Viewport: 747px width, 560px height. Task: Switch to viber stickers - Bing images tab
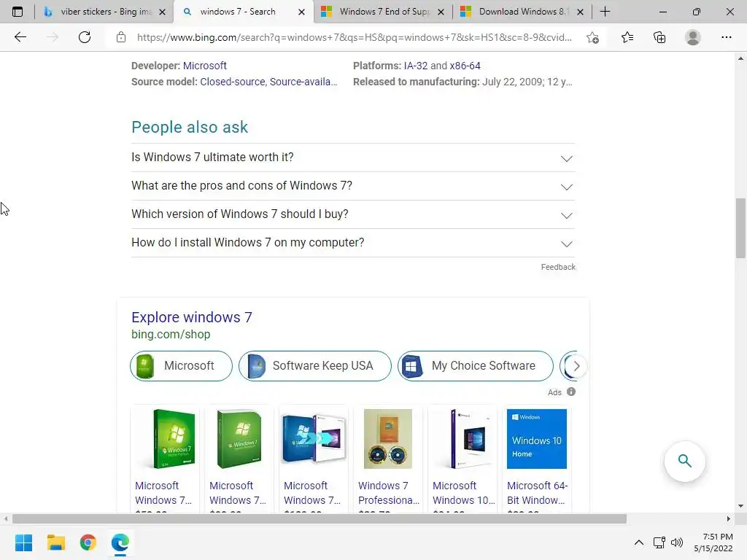(x=107, y=12)
